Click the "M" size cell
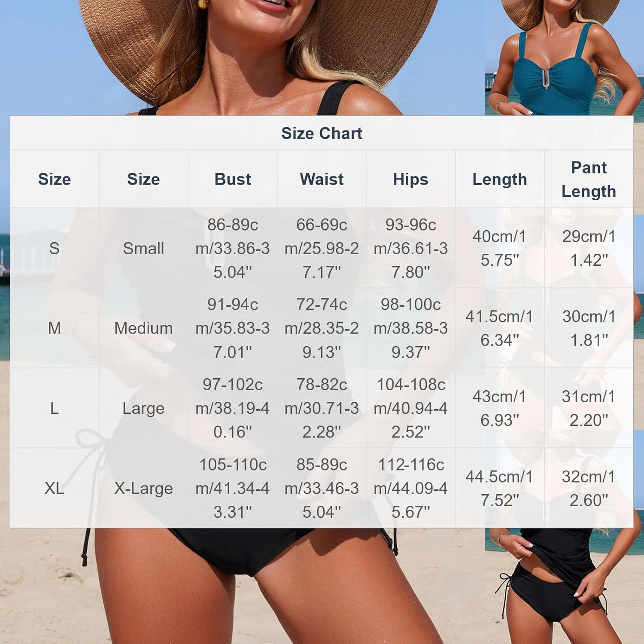Screen dimensions: 644x644 [x=55, y=328]
